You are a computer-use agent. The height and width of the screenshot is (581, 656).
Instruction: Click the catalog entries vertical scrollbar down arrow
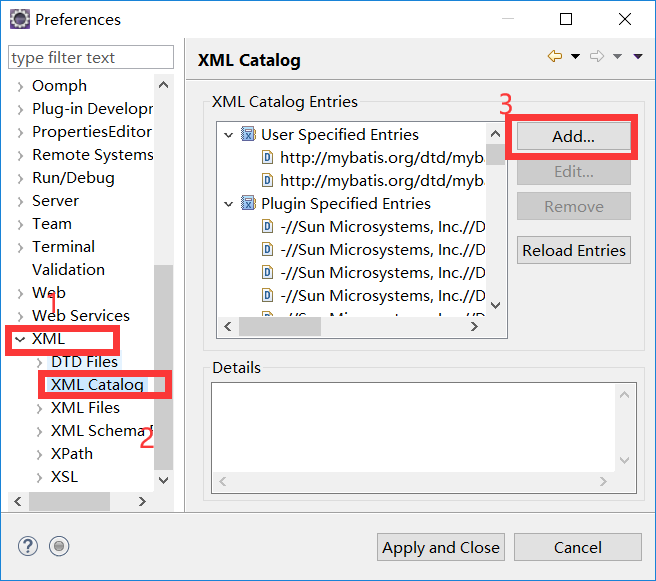coord(496,305)
